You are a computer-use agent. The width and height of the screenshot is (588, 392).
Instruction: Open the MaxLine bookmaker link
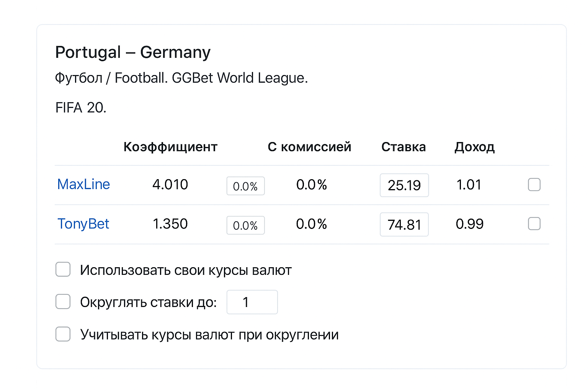coord(83,185)
